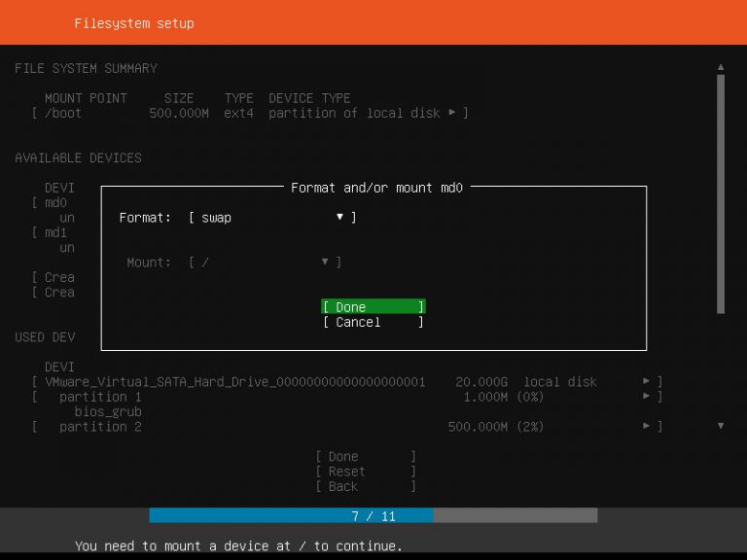This screenshot has height=560, width=747.
Task: Open the Format swap dropdown
Action: point(272,218)
